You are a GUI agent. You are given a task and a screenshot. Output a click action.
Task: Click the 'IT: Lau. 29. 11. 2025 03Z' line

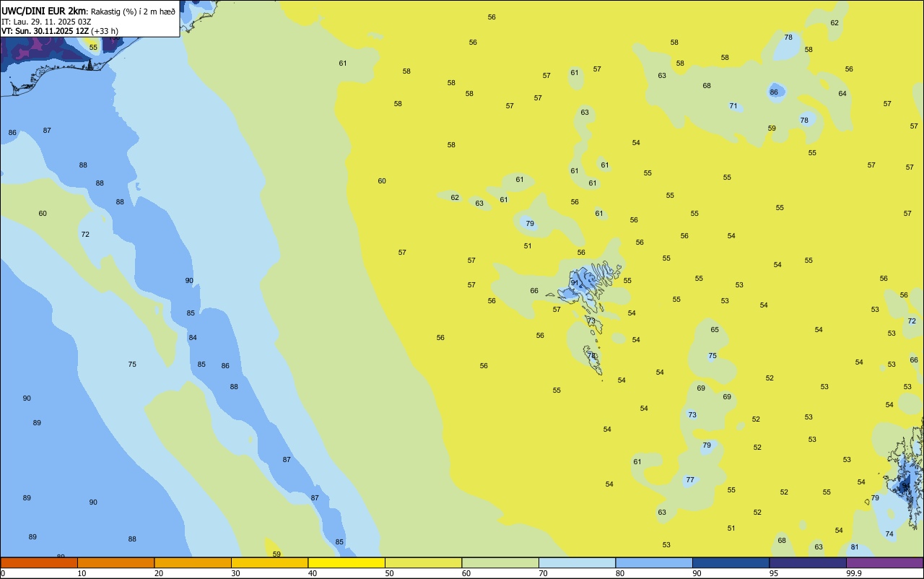46,22
